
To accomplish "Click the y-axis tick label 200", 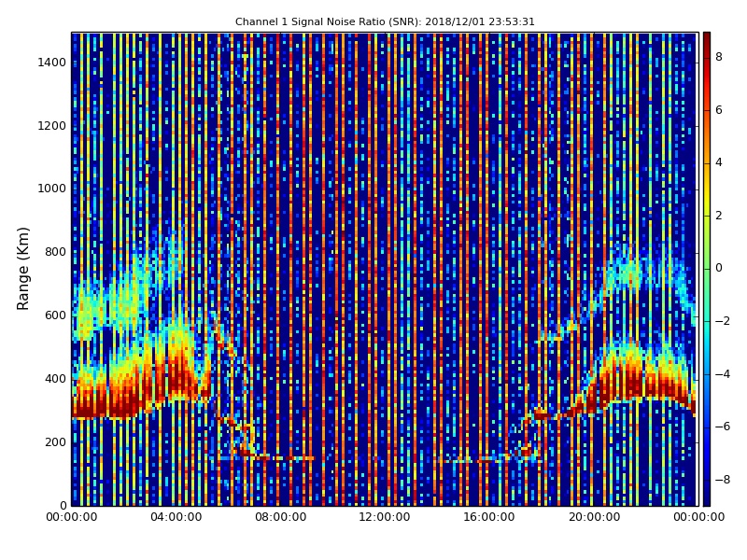I will pos(55,441).
